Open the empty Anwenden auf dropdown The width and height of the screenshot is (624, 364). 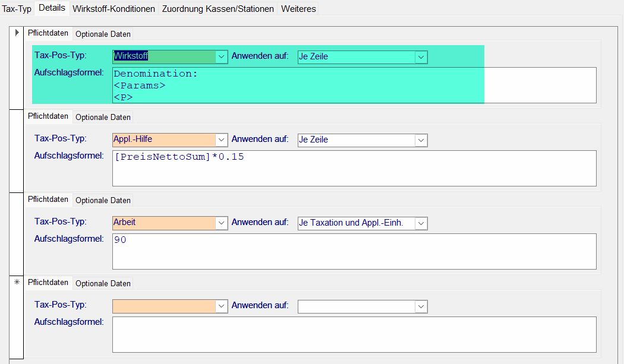421,306
